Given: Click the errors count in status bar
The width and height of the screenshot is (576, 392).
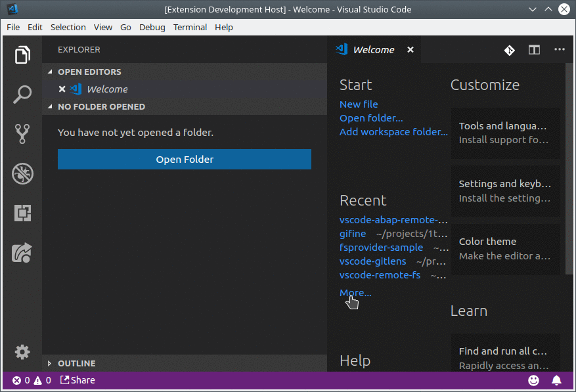Looking at the screenshot, I should click(x=21, y=380).
